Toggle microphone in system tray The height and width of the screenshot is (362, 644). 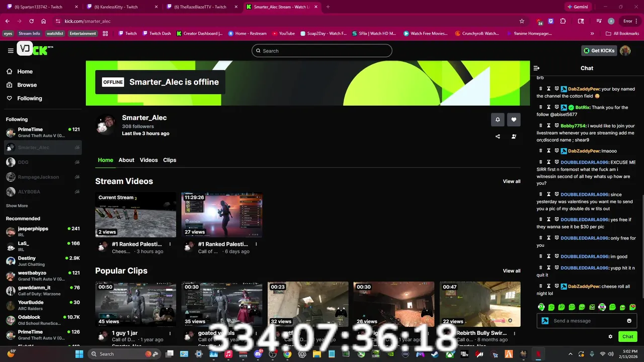coord(592,354)
